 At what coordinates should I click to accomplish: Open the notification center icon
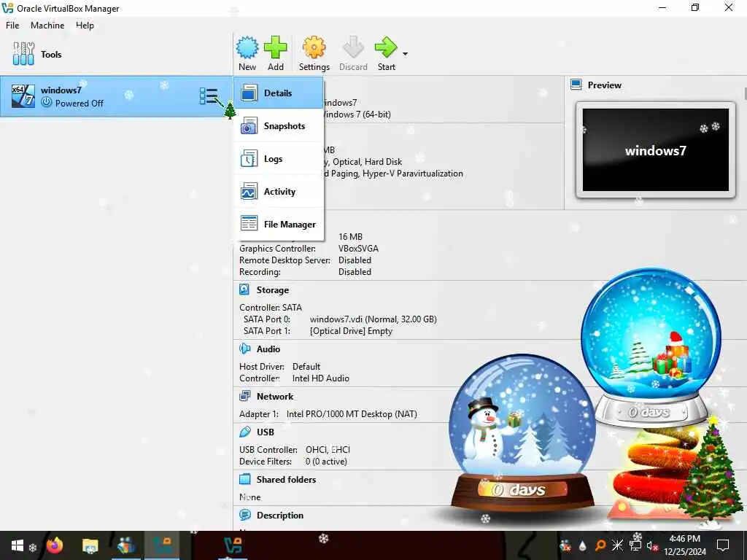(x=723, y=545)
